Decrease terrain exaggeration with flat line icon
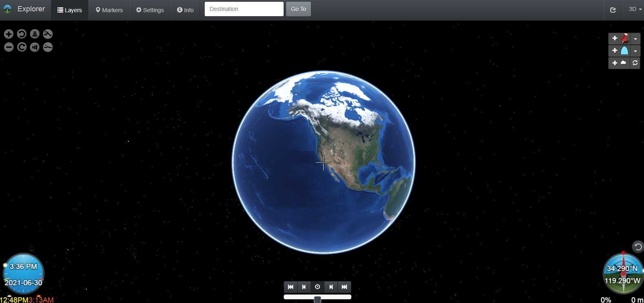644x303 pixels. 48,47
